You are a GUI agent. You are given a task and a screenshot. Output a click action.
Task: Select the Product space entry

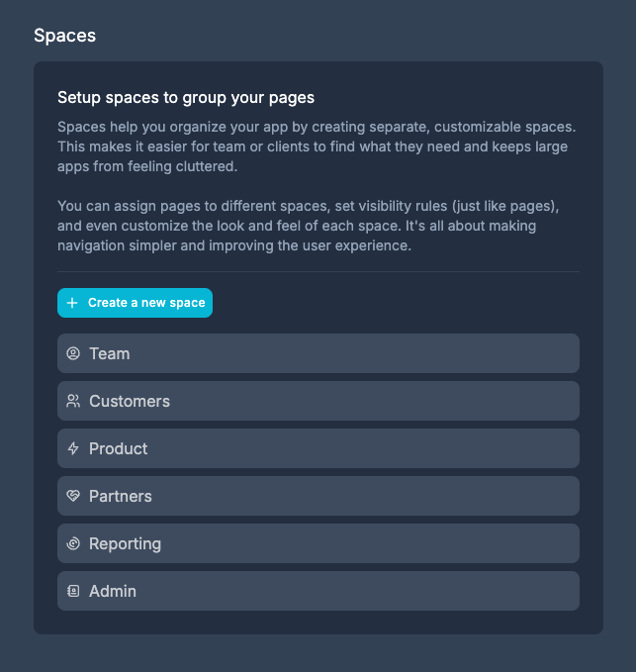[318, 448]
